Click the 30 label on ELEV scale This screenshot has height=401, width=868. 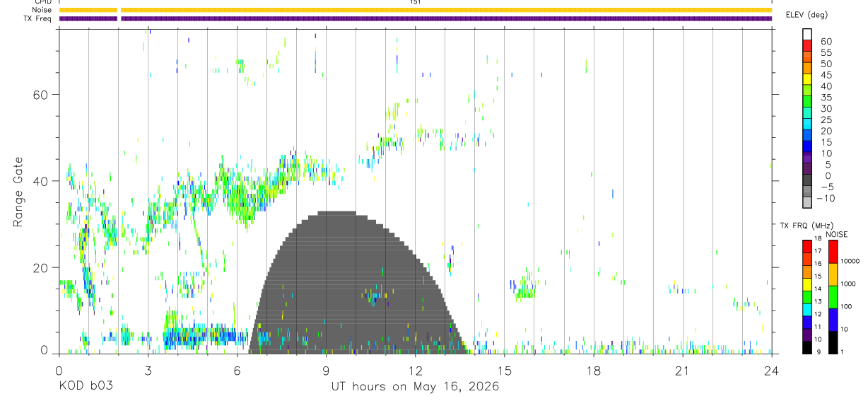pyautogui.click(x=825, y=109)
